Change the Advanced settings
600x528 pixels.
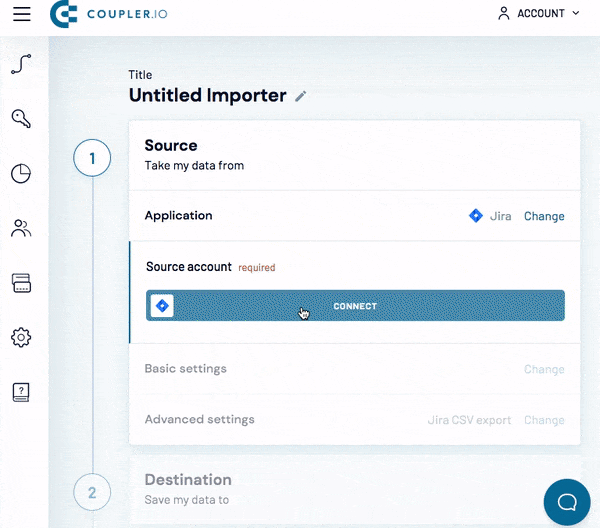coord(544,420)
